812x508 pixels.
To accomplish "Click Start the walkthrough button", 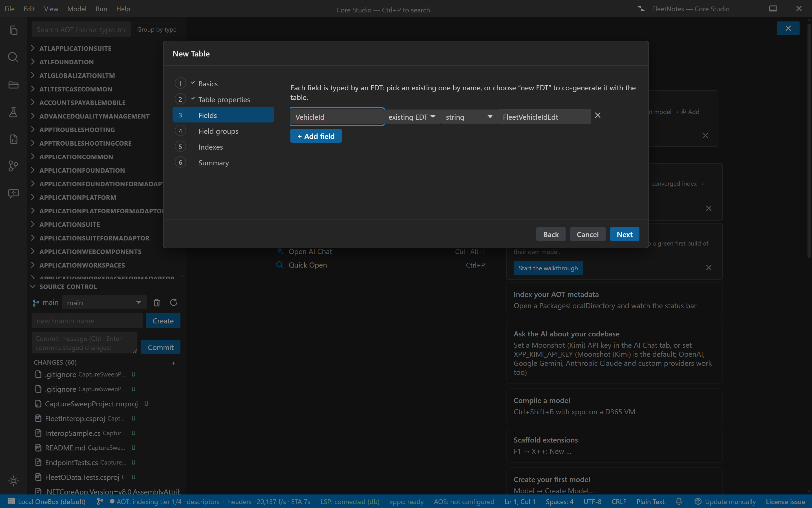I will click(548, 268).
